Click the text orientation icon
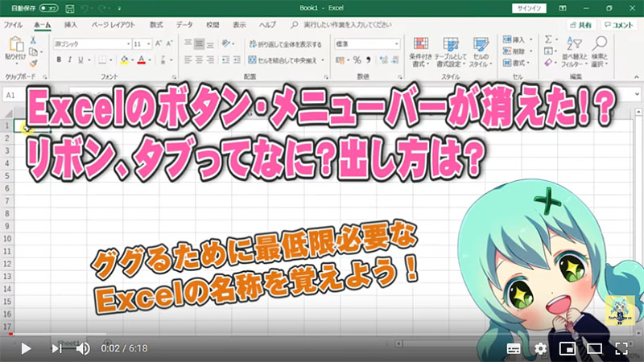644x362 pixels. coord(226,43)
